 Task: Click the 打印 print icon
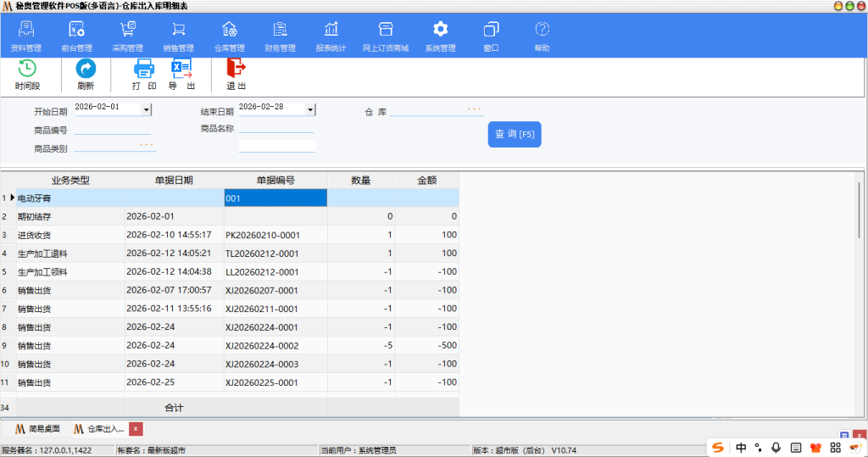(144, 70)
